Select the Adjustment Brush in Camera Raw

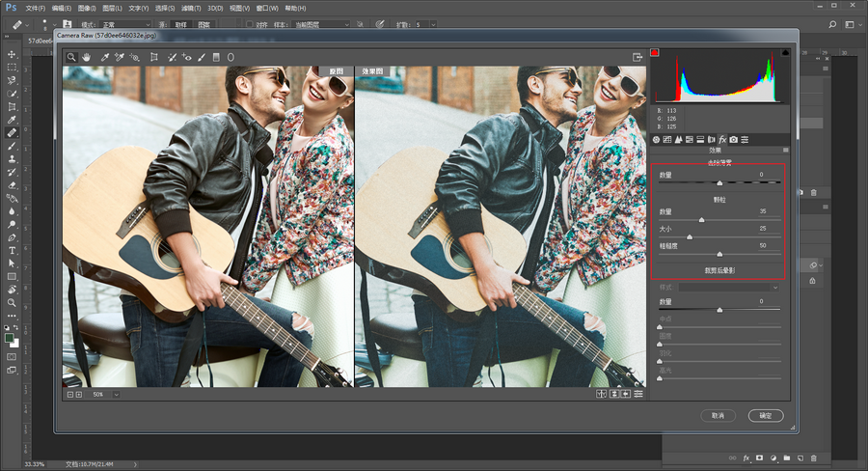[202, 58]
